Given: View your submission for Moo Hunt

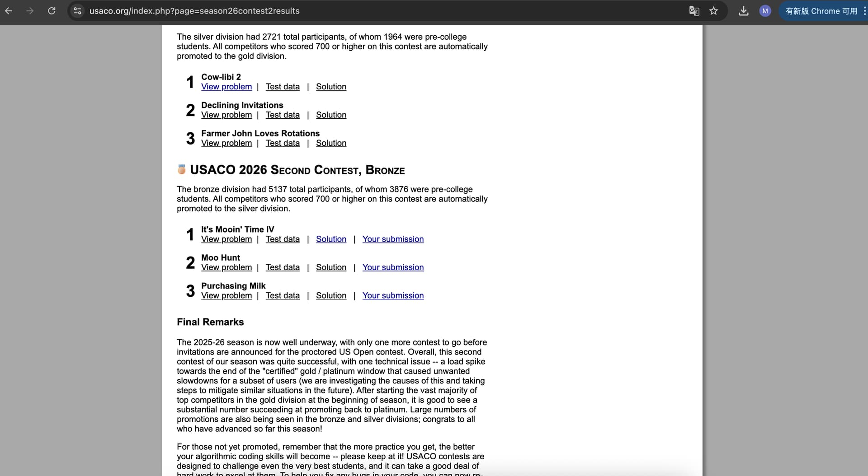Looking at the screenshot, I should tap(393, 267).
